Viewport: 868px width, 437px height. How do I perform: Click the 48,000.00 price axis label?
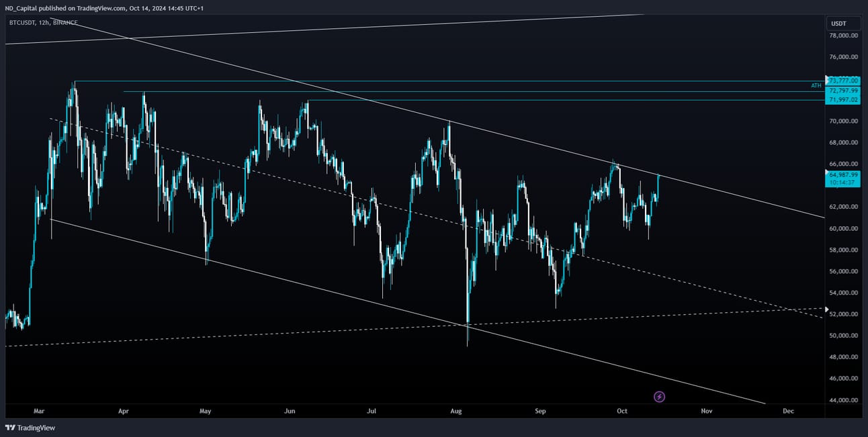[x=844, y=357]
